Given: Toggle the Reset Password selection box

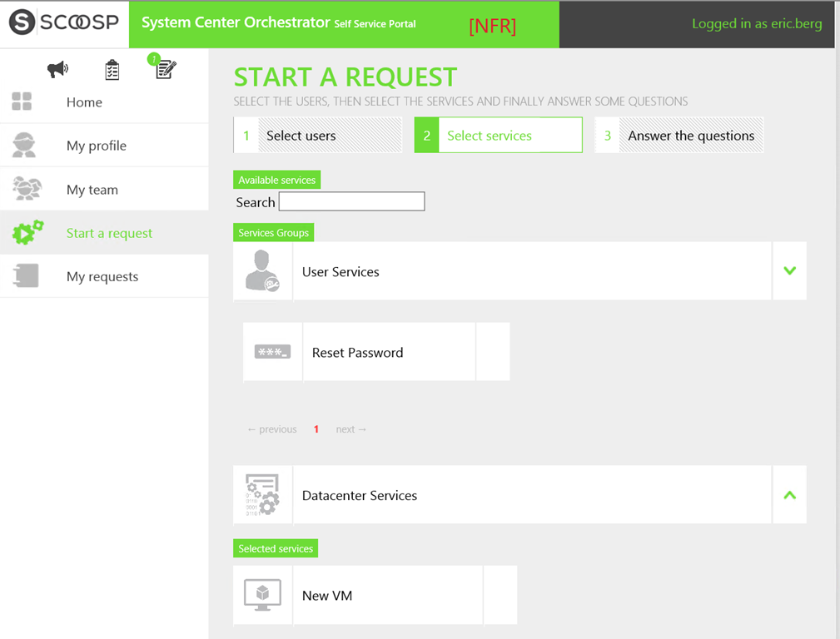Looking at the screenshot, I should [x=493, y=352].
